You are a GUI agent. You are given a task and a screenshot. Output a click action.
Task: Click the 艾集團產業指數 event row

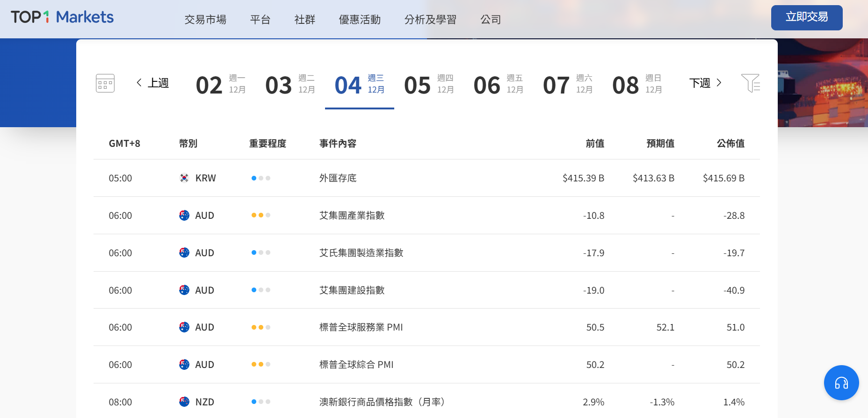pos(352,216)
